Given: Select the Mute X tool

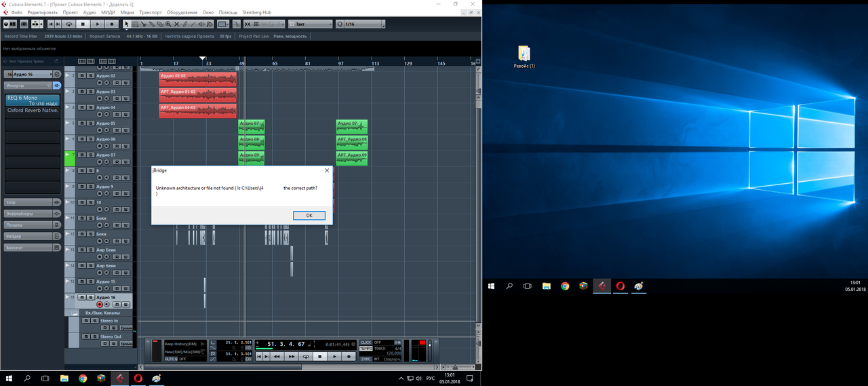Looking at the screenshot, I should [176, 24].
